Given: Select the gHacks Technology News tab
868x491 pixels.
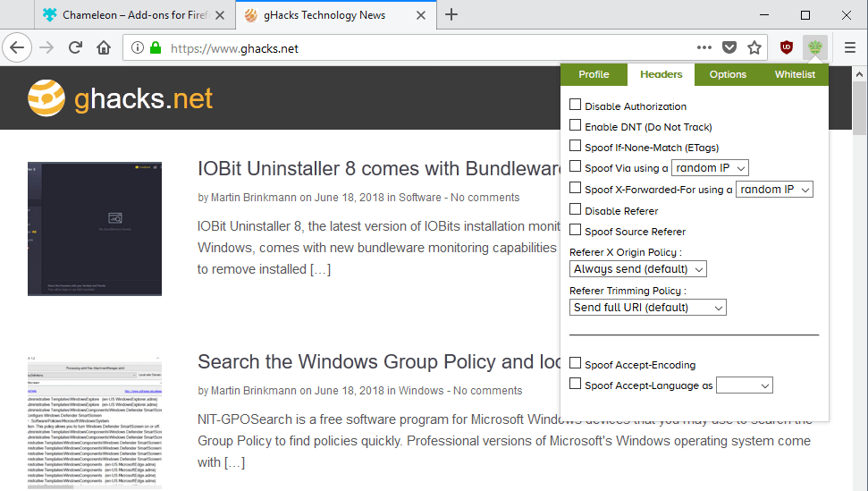Looking at the screenshot, I should (x=336, y=15).
